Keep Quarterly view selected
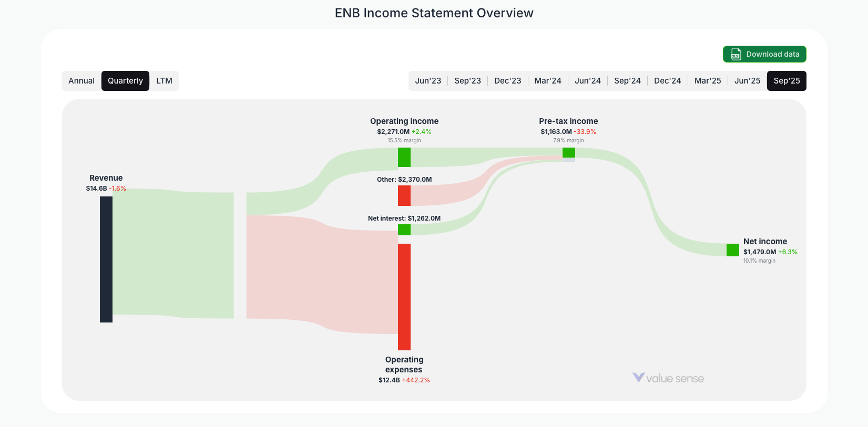The image size is (868, 427). (125, 80)
